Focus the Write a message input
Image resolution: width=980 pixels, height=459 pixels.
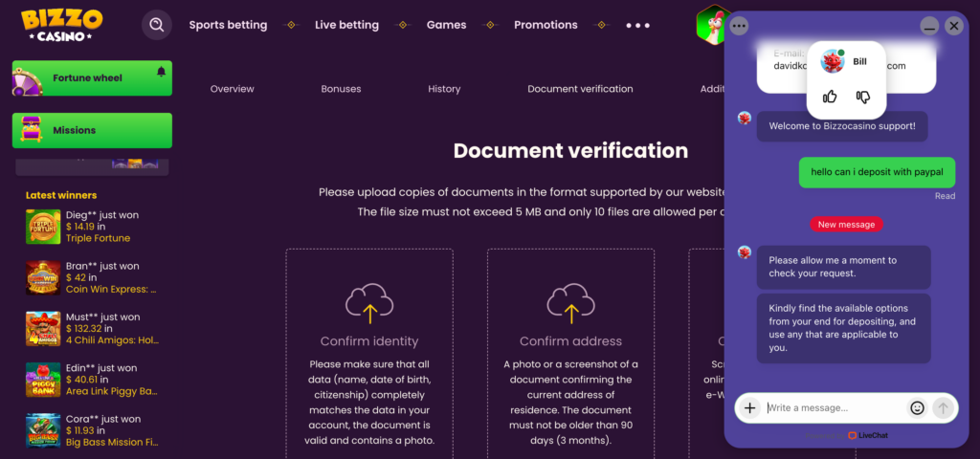[x=835, y=407]
